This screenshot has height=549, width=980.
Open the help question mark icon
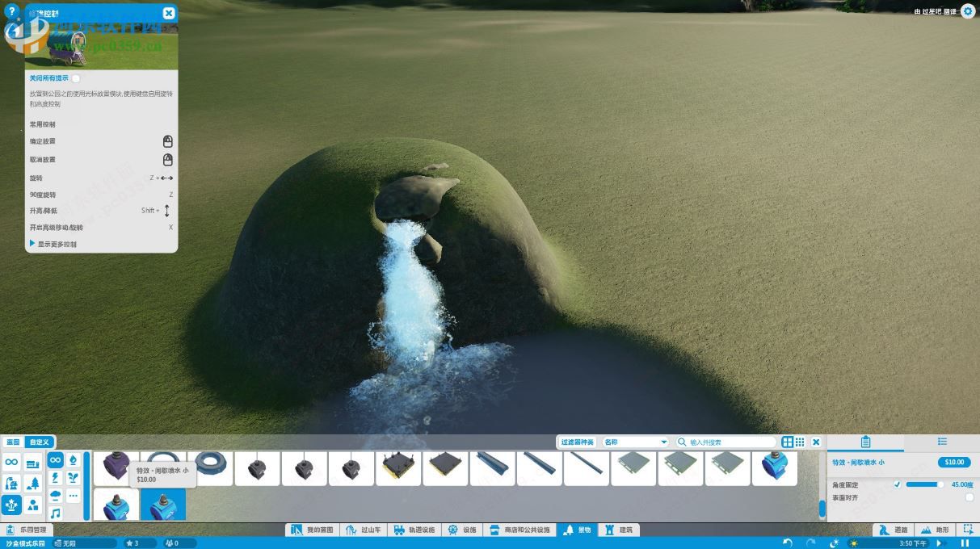click(11, 11)
